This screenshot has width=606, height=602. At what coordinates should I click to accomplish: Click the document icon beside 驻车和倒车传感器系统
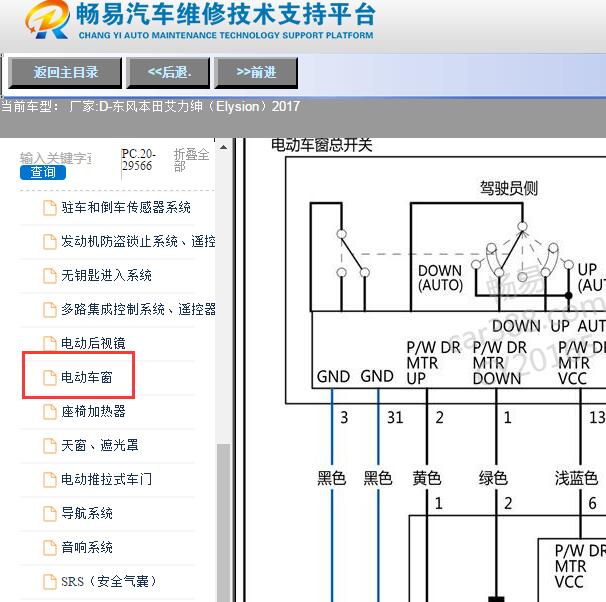click(49, 207)
